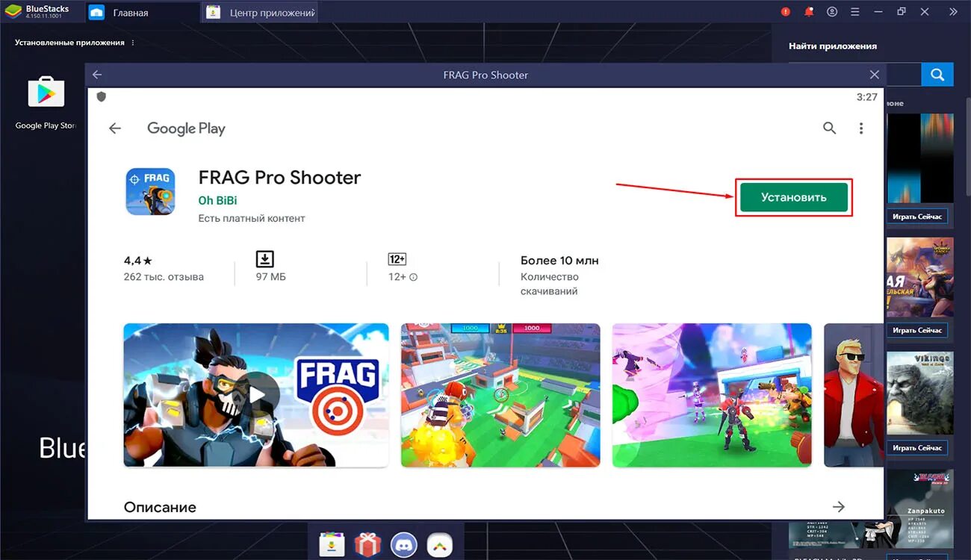Click the green Установить install button
This screenshot has width=971, height=560.
[793, 197]
